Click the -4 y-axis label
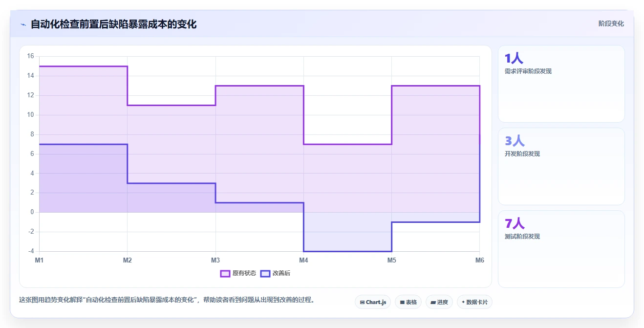The width and height of the screenshot is (644, 328). click(31, 251)
